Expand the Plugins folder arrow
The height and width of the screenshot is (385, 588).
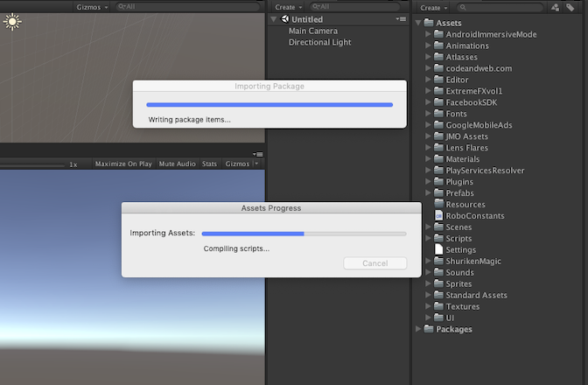coord(428,181)
